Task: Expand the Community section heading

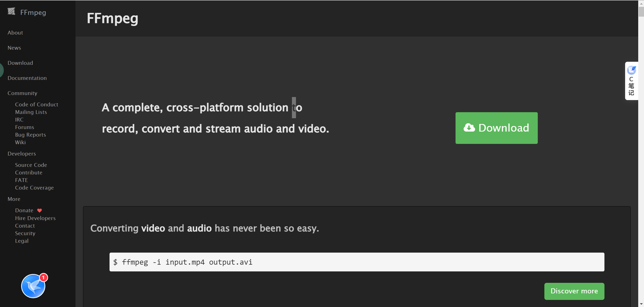Action: pos(22,93)
